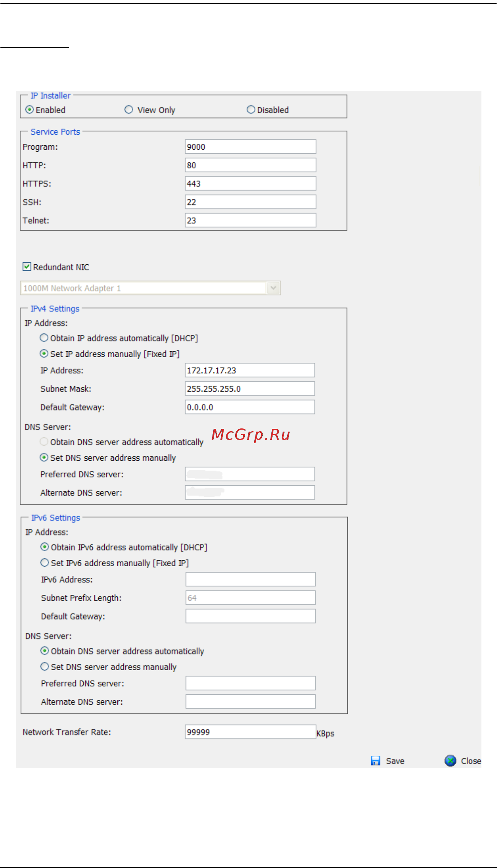
Task: Click the Save button label
Action: point(395,761)
